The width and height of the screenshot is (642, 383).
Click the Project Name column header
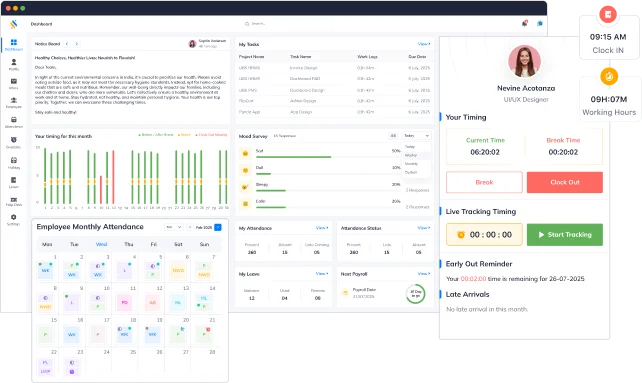pyautogui.click(x=251, y=57)
